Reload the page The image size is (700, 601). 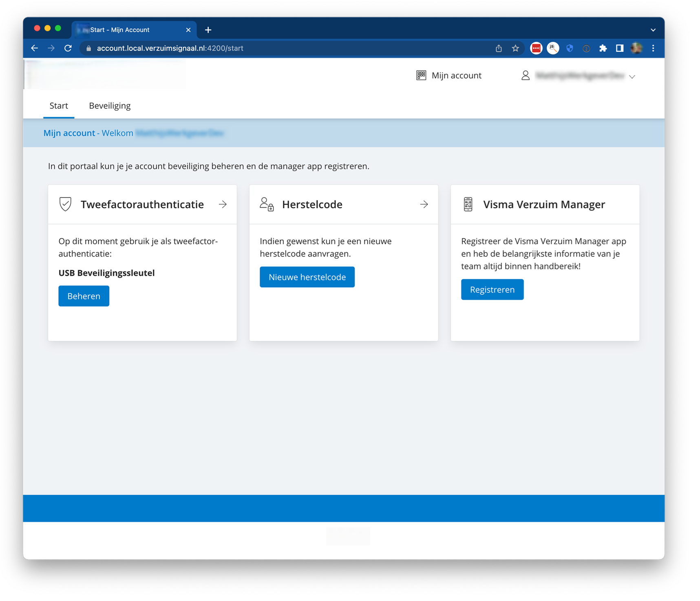tap(68, 48)
